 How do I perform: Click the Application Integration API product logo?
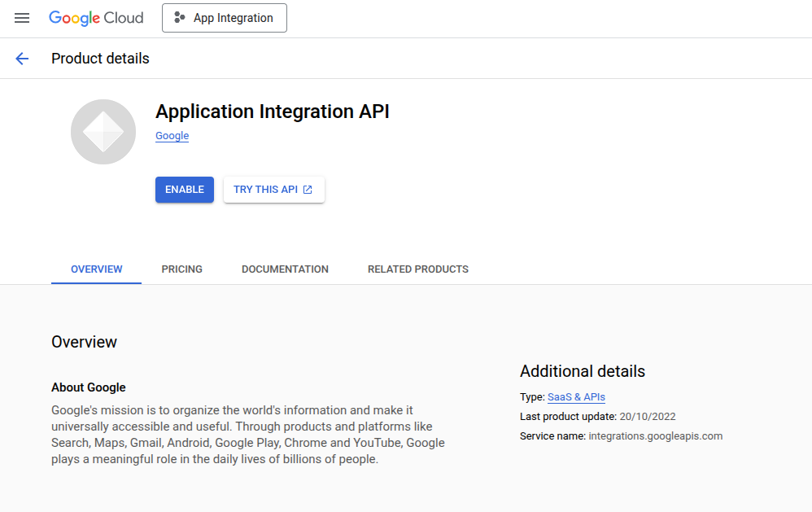103,132
